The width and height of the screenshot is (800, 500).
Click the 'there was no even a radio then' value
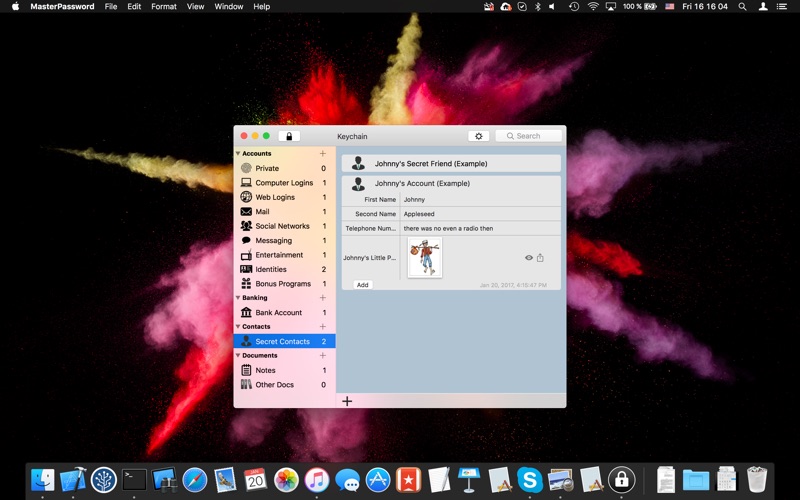coord(448,229)
